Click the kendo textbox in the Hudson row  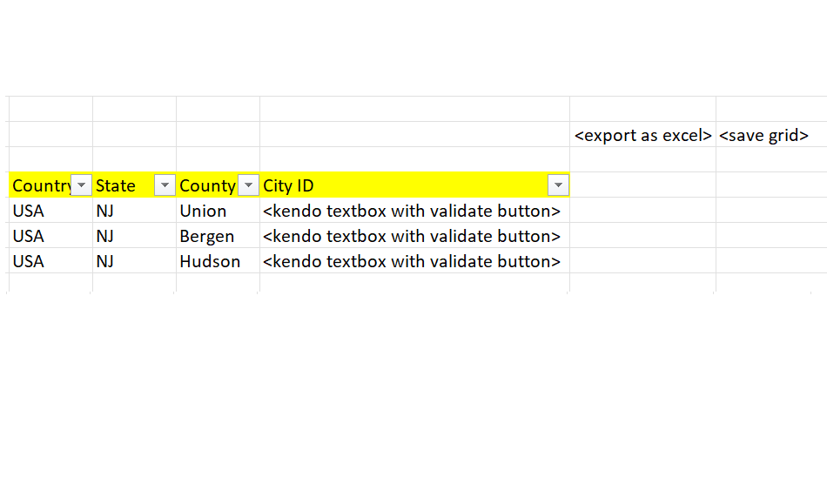point(411,261)
